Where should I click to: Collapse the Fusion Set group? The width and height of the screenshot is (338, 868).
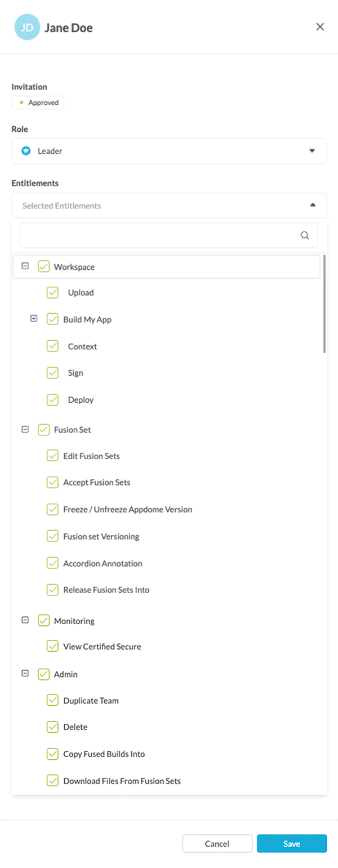[x=25, y=429]
